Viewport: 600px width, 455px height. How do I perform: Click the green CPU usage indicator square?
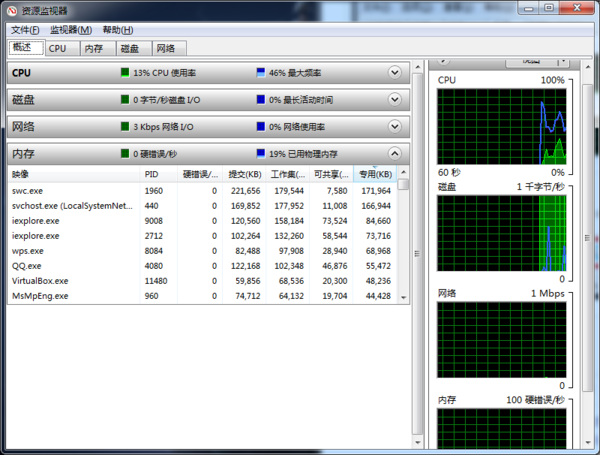coord(125,73)
